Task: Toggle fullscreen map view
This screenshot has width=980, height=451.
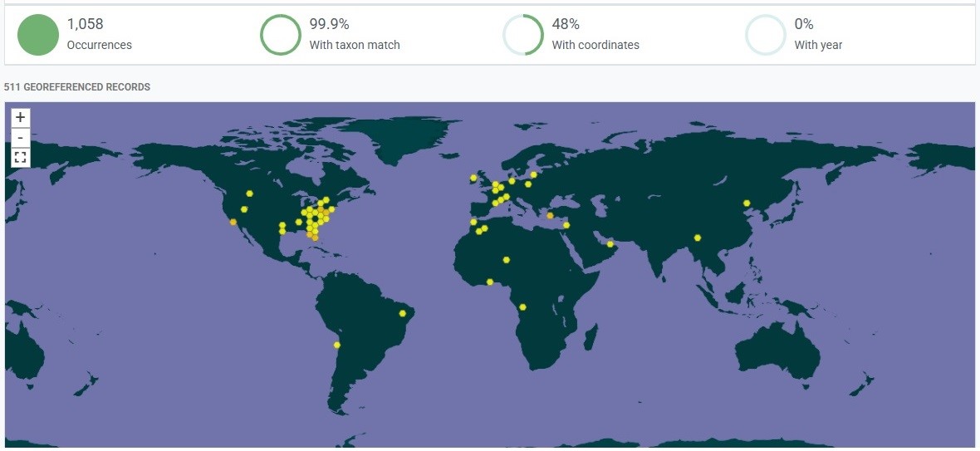Action: pos(21,157)
